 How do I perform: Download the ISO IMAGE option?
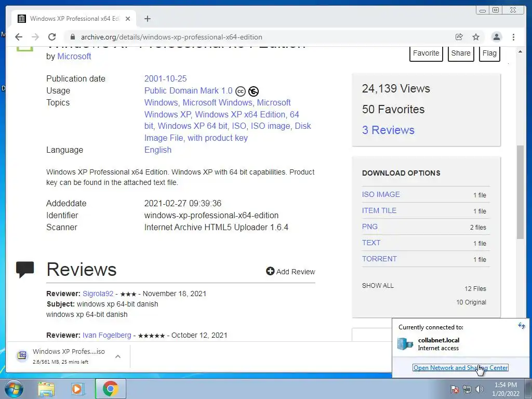point(381,194)
